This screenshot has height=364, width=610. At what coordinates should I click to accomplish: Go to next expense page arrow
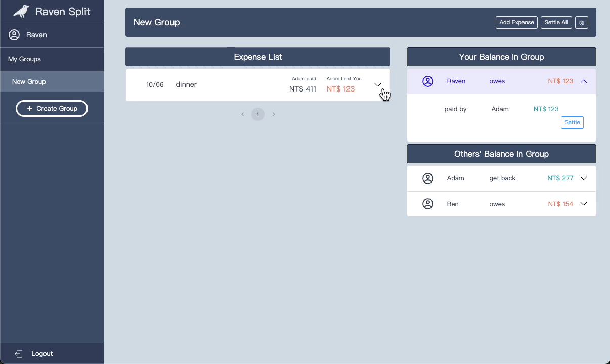point(274,114)
